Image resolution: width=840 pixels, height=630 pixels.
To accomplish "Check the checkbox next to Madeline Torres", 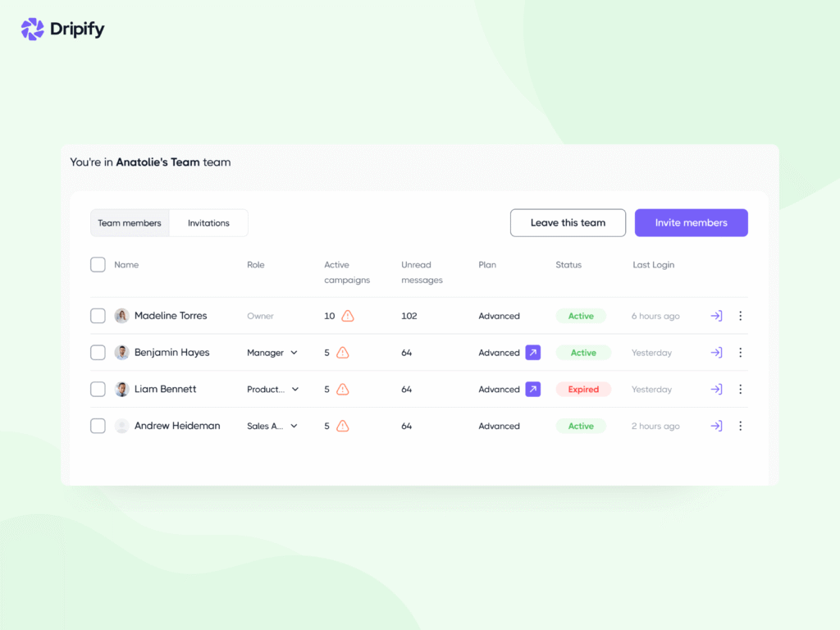I will click(98, 315).
